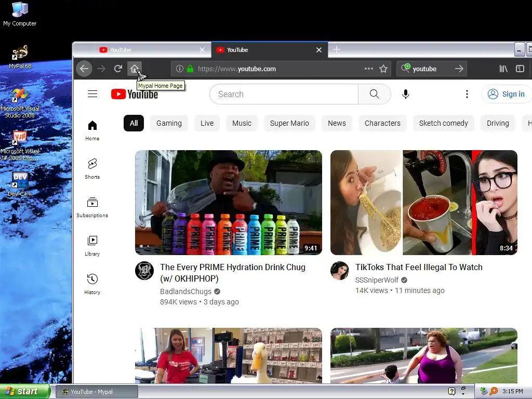Open the TikToks That Feel Illegal thumbnail

[424, 203]
